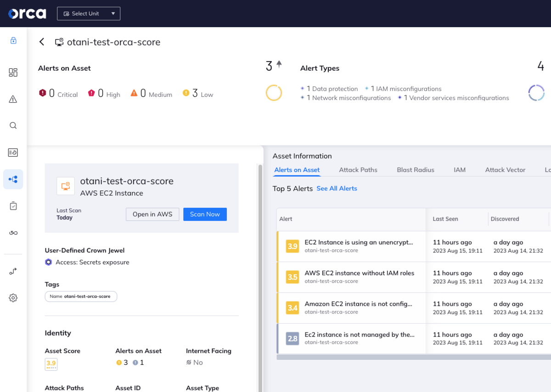
Task: Sort by the Last Seen column header
Action: coord(445,219)
